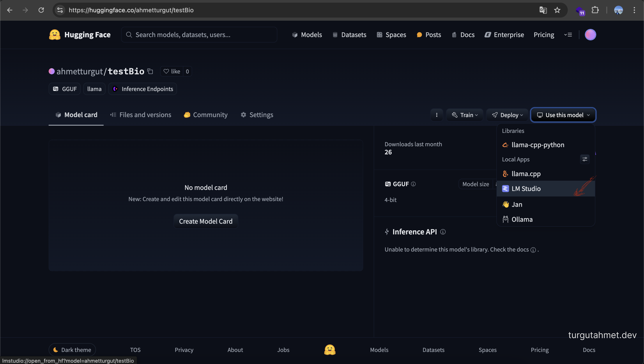Expand the Deploy dropdown

pyautogui.click(x=507, y=115)
